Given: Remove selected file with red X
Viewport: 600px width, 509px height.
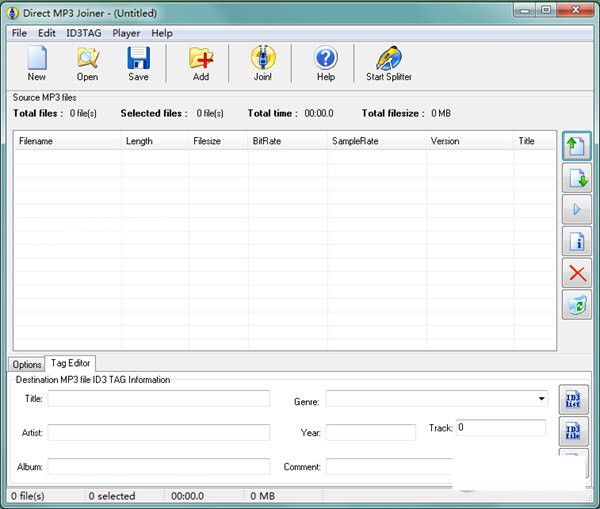Looking at the screenshot, I should pos(577,273).
